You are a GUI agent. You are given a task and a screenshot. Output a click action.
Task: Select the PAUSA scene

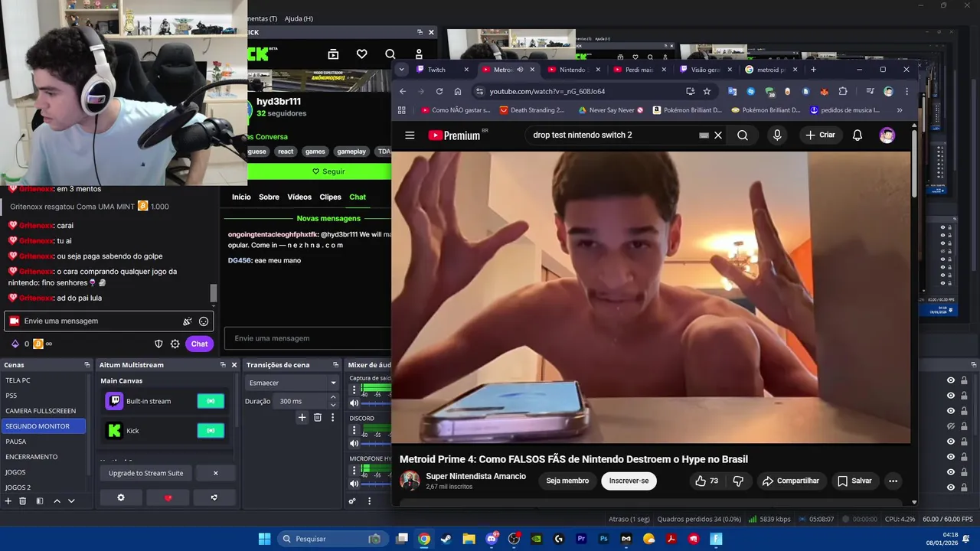tap(44, 442)
